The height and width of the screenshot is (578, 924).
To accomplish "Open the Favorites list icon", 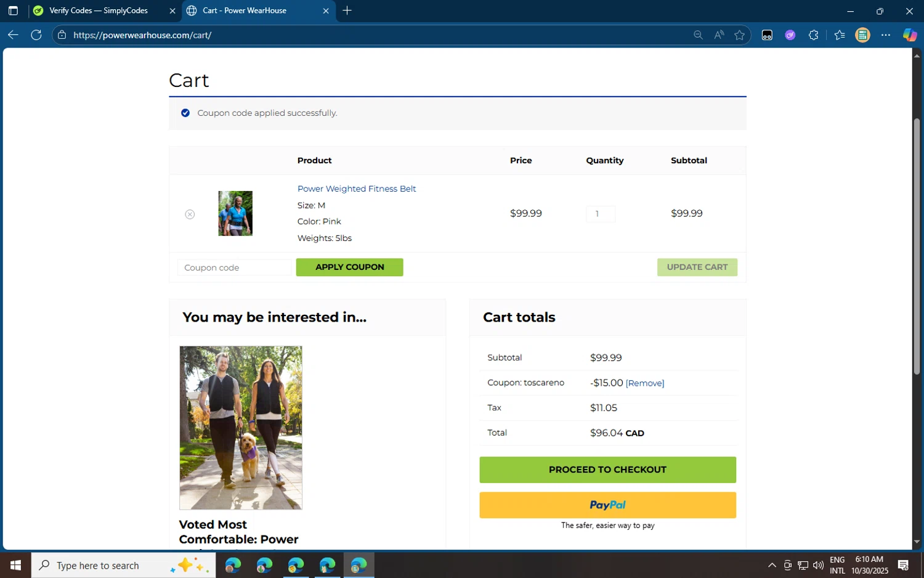I will click(x=840, y=35).
